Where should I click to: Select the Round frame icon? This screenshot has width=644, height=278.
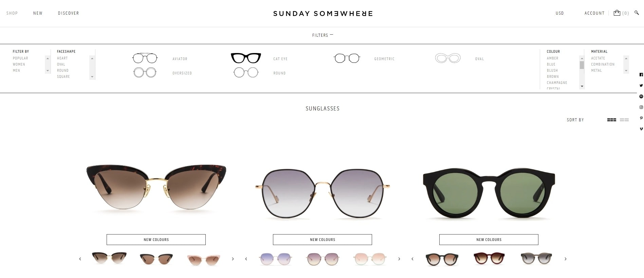pyautogui.click(x=246, y=72)
